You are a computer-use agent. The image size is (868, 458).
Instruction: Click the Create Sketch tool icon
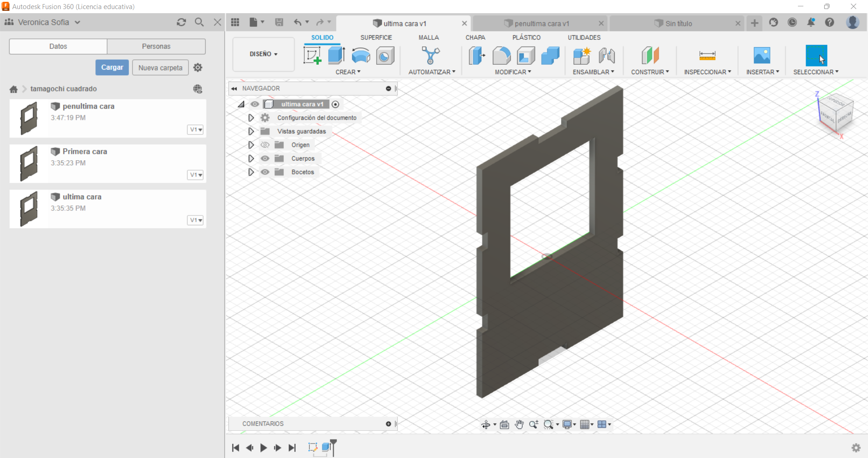tap(312, 56)
